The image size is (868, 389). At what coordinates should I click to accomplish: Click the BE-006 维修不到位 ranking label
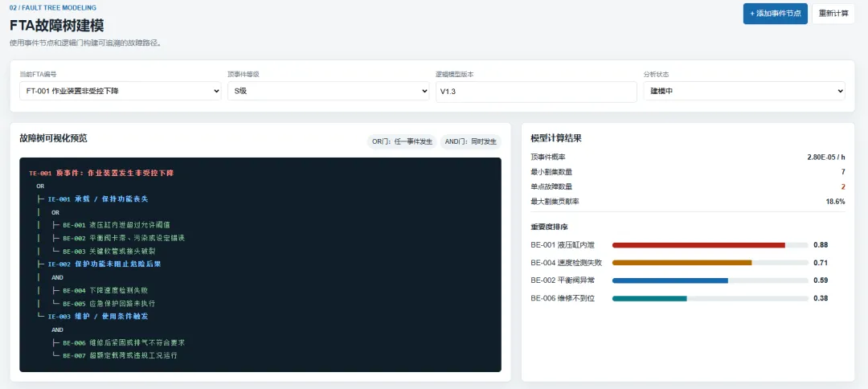click(563, 298)
